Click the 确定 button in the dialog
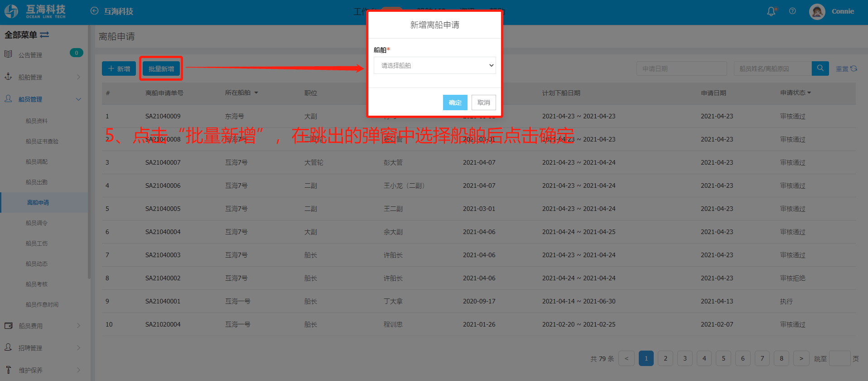 455,103
